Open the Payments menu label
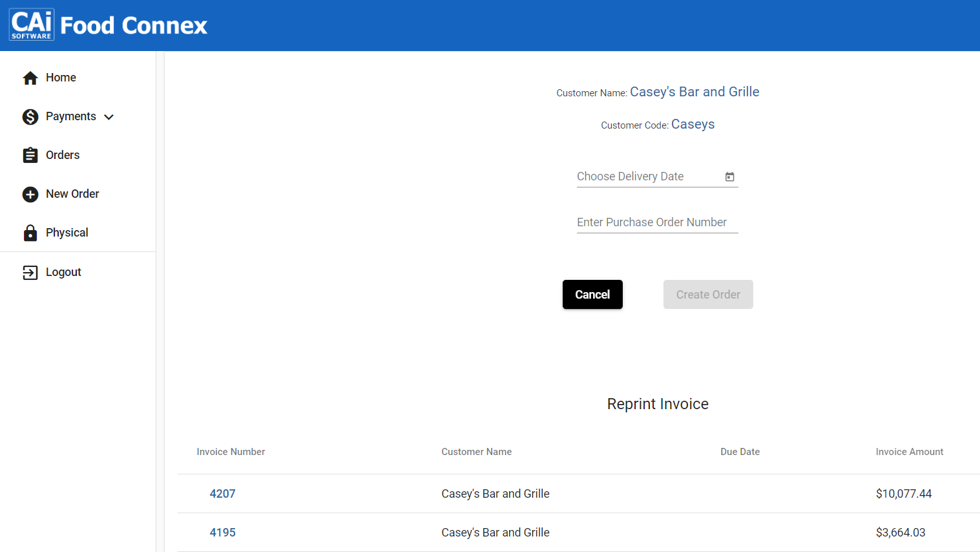Screen dimensions: 980x552 71,116
